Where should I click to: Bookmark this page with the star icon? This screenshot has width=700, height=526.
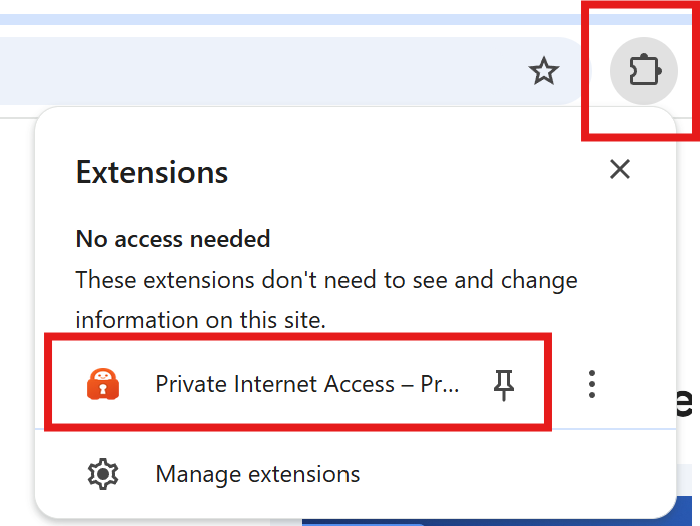click(543, 71)
